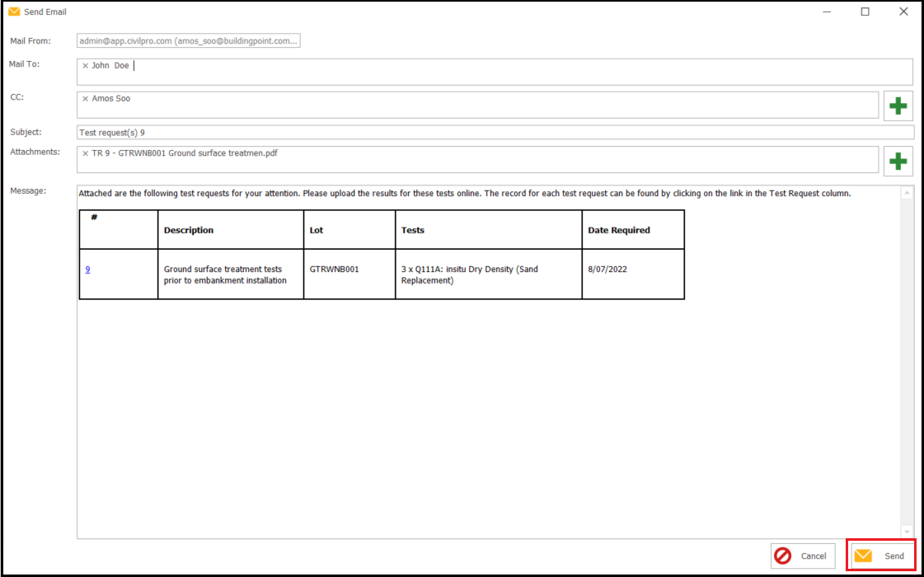Click the TR 9 attachment file name
Screen dimensions: 924x577
(x=185, y=153)
